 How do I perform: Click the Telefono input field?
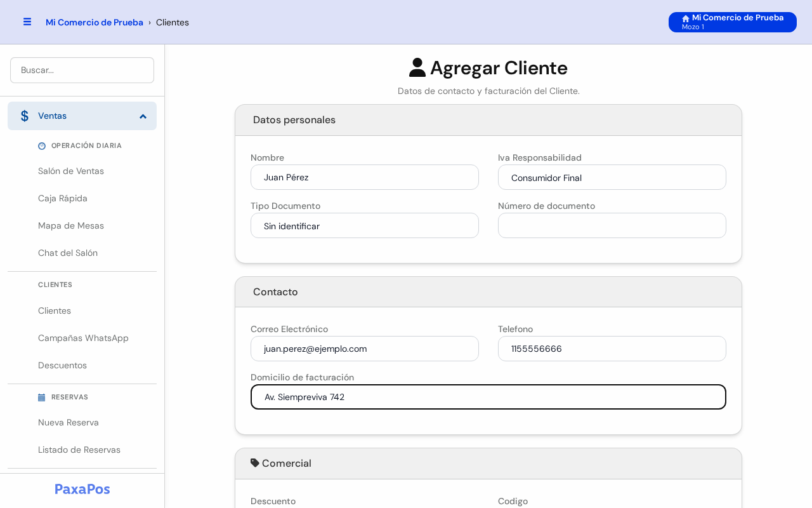click(x=612, y=349)
